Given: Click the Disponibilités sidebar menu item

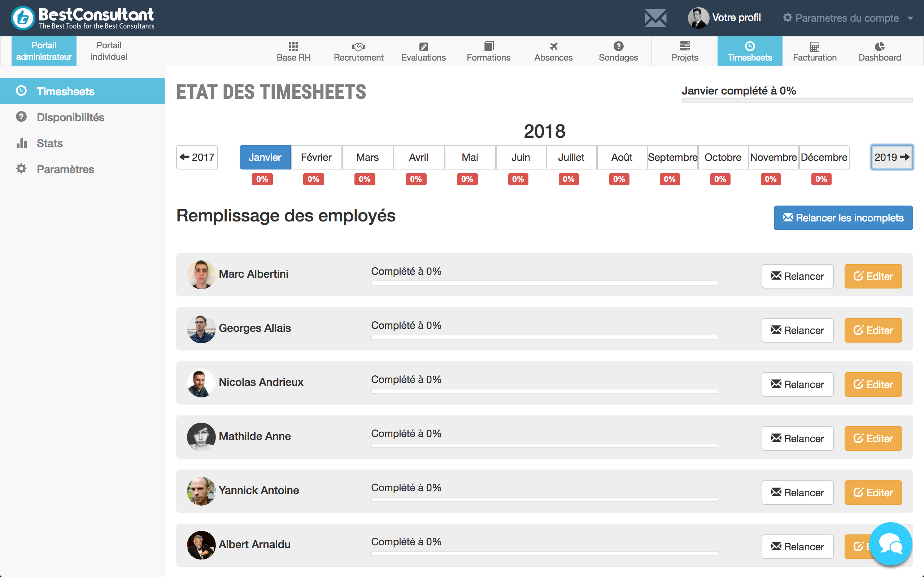Looking at the screenshot, I should (x=70, y=117).
